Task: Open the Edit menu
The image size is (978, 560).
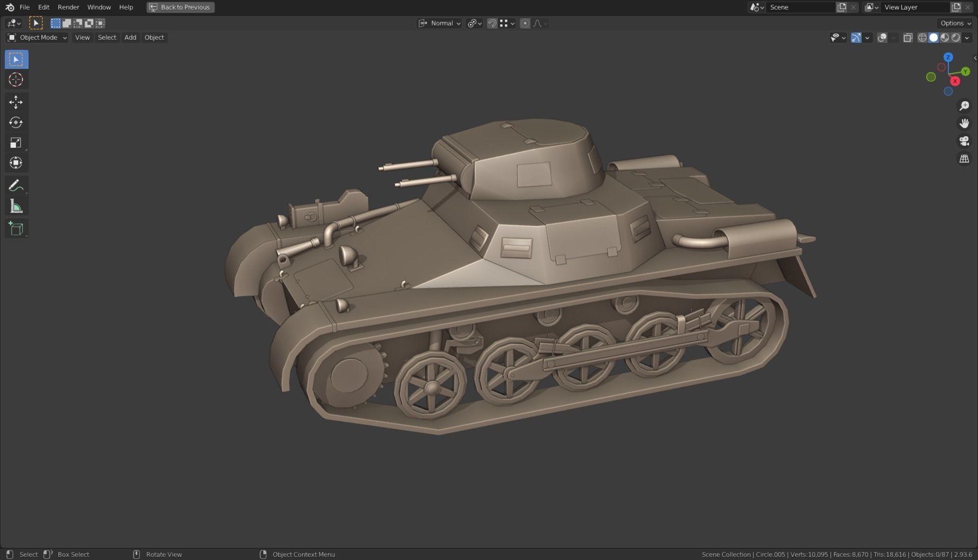Action: [43, 7]
